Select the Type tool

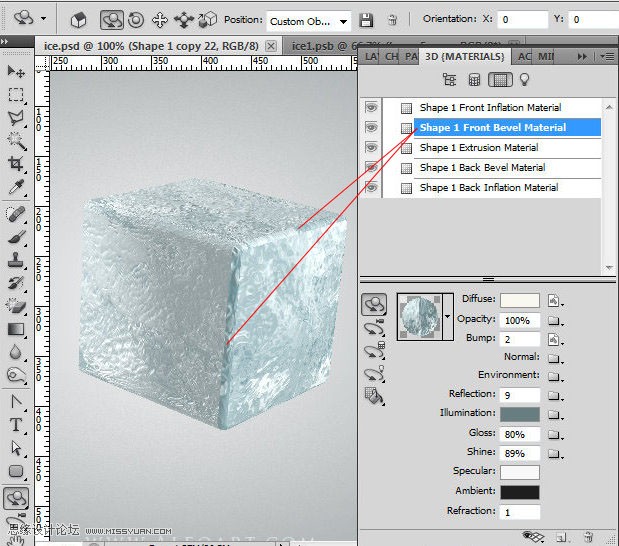16,425
